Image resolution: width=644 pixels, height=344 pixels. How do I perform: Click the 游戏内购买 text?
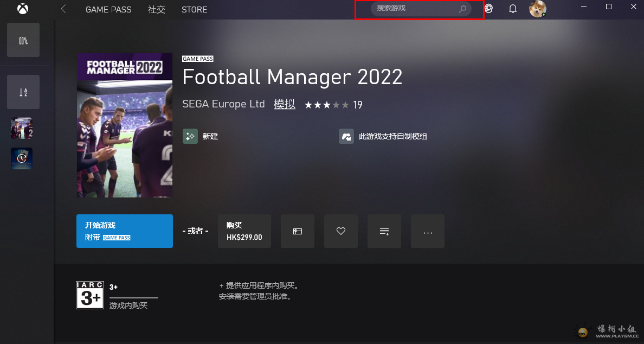[x=128, y=305]
